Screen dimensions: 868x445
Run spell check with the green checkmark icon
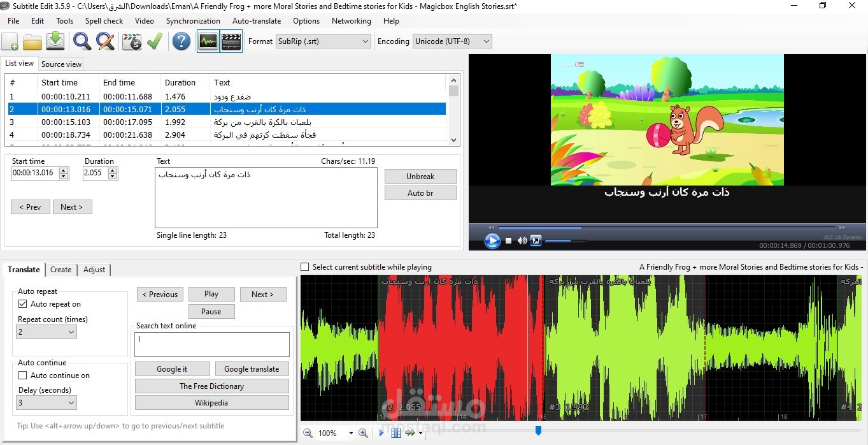[x=155, y=41]
